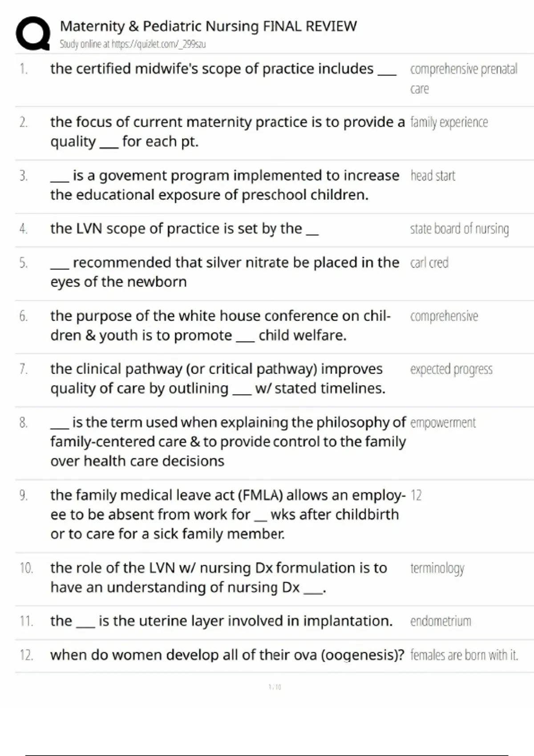Select the 'terminology' answer
Screen dimensions: 534x756
point(437,568)
